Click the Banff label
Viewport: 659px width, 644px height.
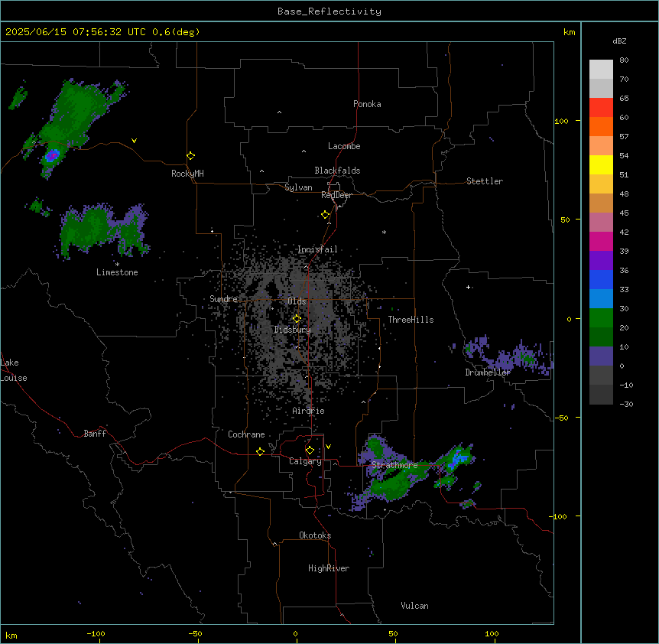click(95, 434)
